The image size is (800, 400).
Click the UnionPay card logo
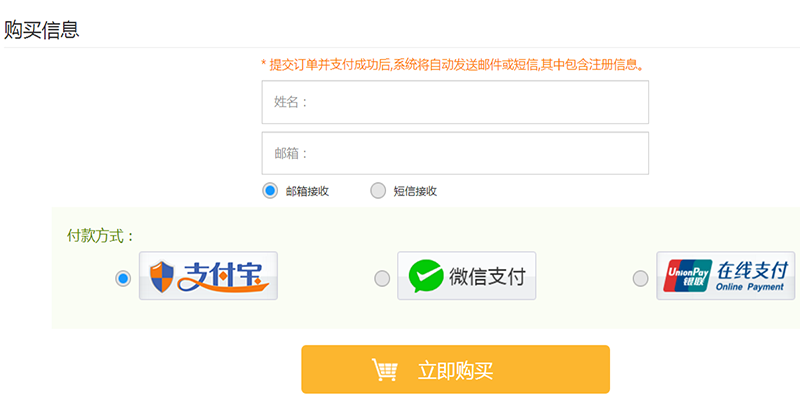coord(687,276)
